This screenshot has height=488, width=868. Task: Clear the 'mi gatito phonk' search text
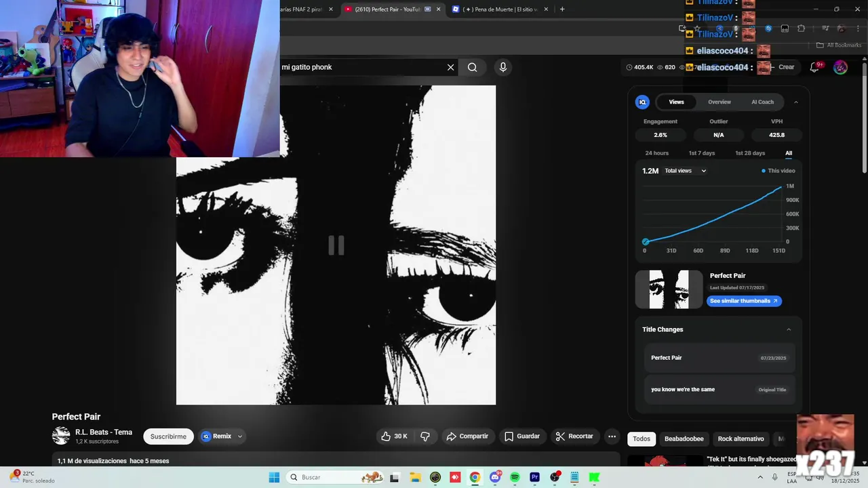450,67
